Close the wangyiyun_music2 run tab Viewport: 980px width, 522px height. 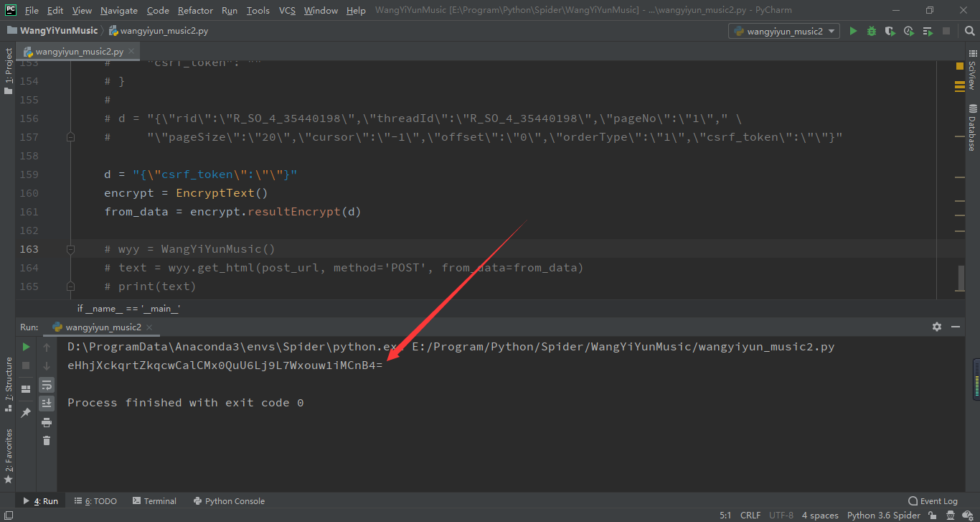coord(149,327)
